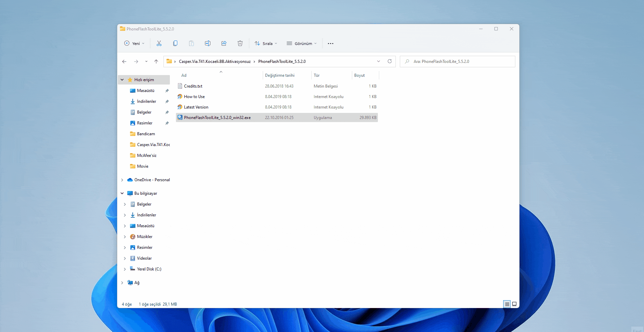Click the search box input field

click(x=458, y=62)
